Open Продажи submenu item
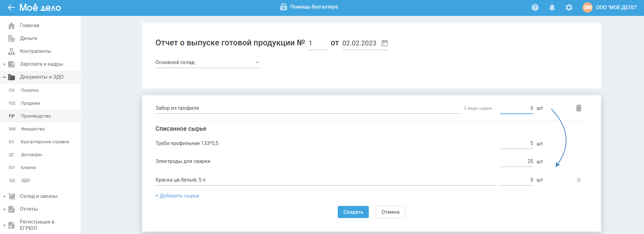Screen dimensions: 644x234 point(40,103)
